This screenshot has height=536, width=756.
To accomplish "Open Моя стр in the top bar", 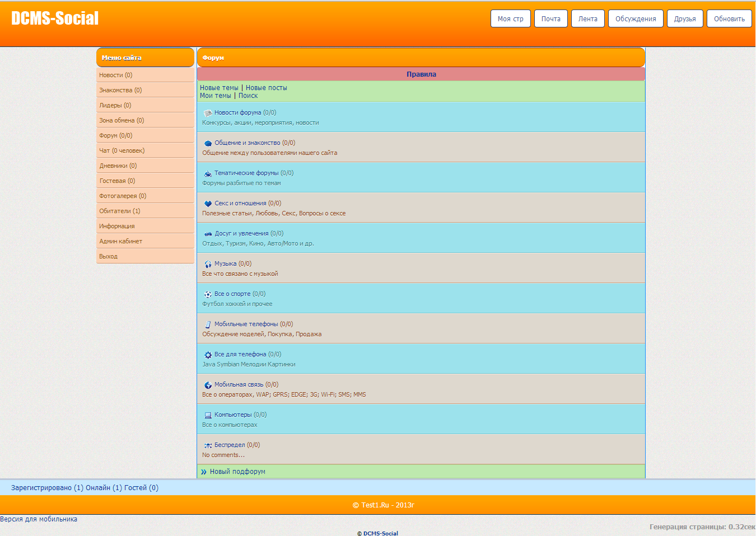I will tap(511, 18).
